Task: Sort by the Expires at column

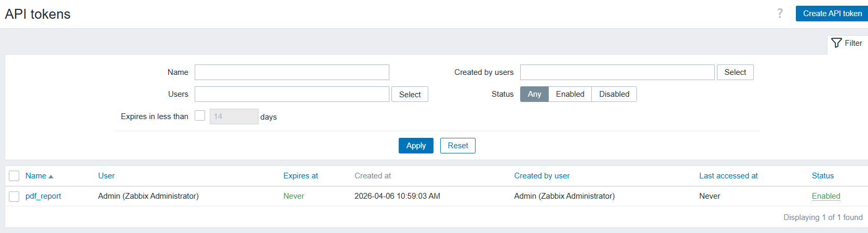Action: point(301,176)
